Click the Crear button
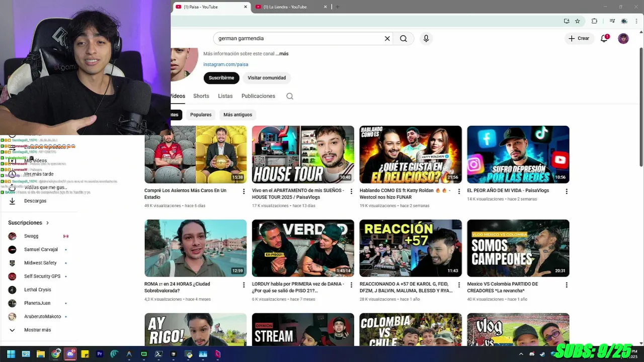This screenshot has width=644, height=362. click(x=579, y=38)
